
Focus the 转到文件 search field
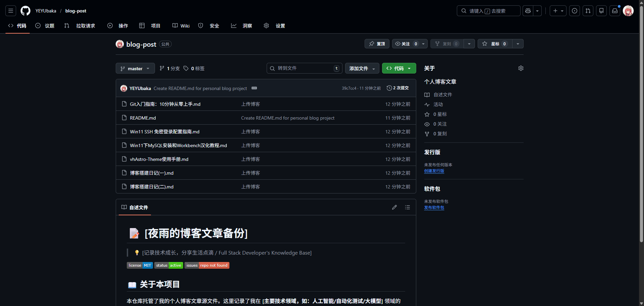(304, 68)
